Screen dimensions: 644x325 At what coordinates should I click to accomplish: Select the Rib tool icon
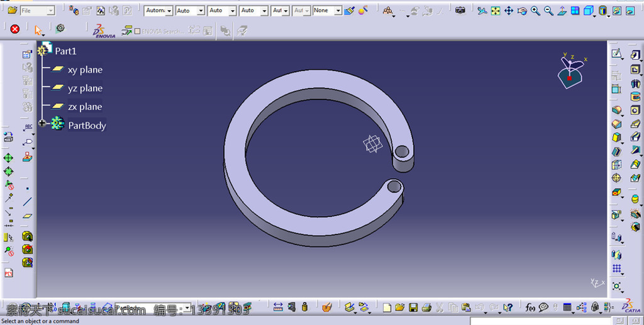click(635, 123)
